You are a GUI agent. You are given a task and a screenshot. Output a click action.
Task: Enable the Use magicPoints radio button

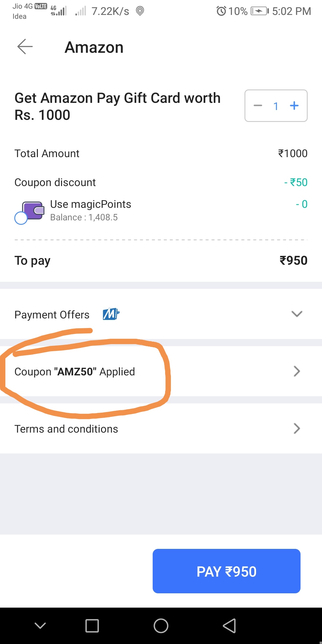pyautogui.click(x=21, y=218)
